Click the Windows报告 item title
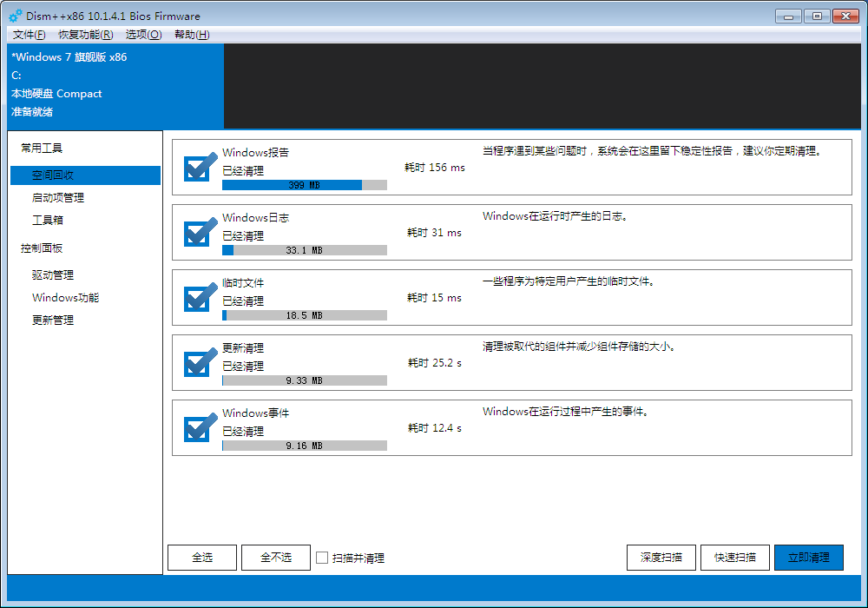Image resolution: width=868 pixels, height=608 pixels. point(256,152)
